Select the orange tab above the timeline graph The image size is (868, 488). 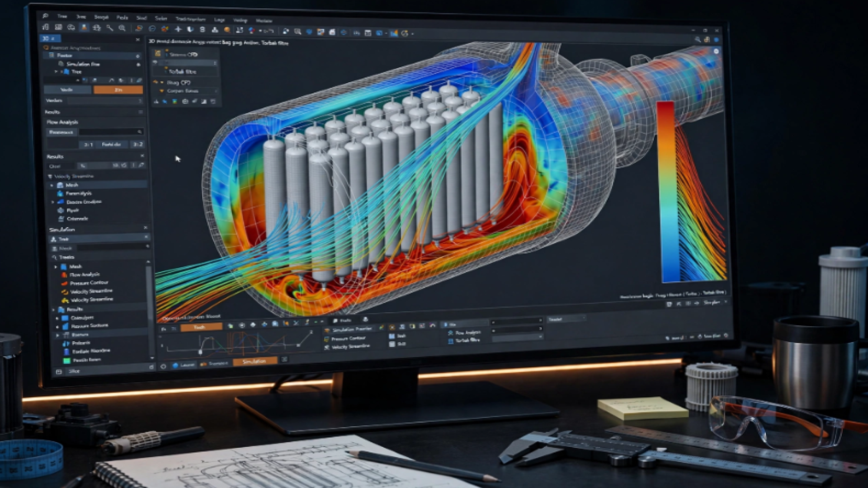point(202,327)
